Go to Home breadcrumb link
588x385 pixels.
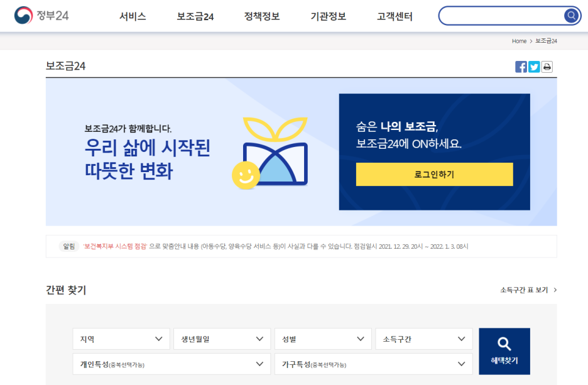519,41
